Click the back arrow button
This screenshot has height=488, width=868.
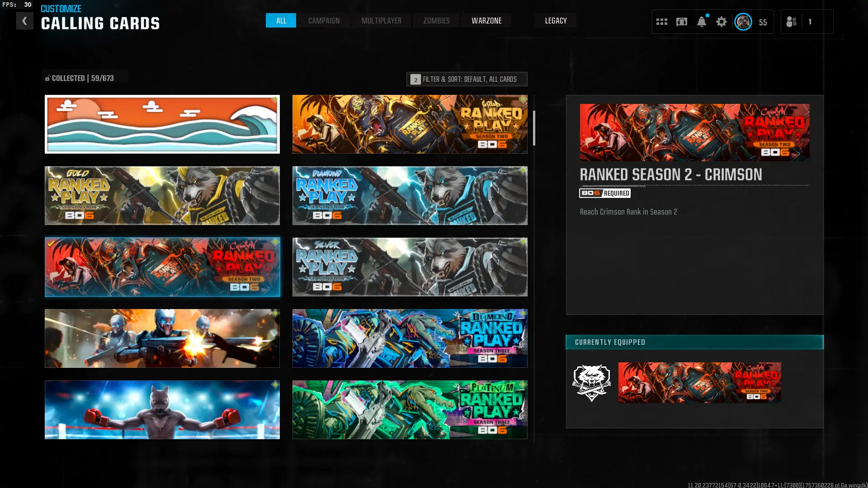pyautogui.click(x=24, y=21)
